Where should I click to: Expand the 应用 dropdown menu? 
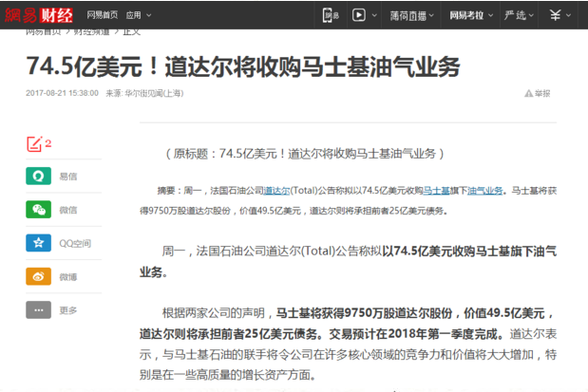coord(139,15)
